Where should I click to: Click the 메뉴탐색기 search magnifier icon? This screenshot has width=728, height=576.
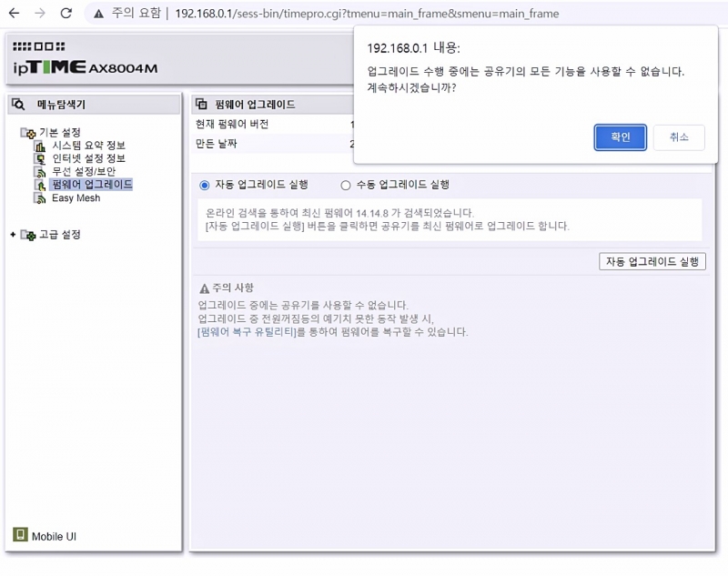[x=19, y=105]
